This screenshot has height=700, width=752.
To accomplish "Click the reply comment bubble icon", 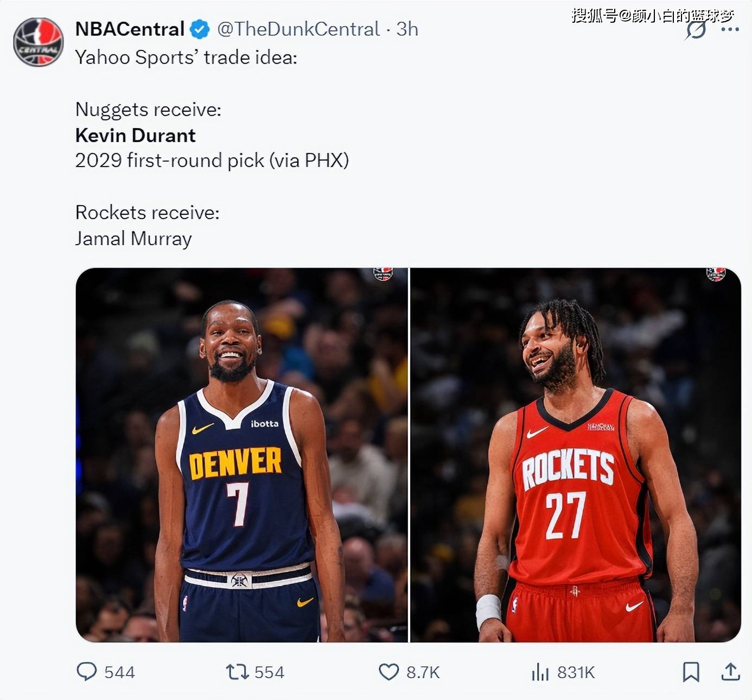I will tap(87, 672).
